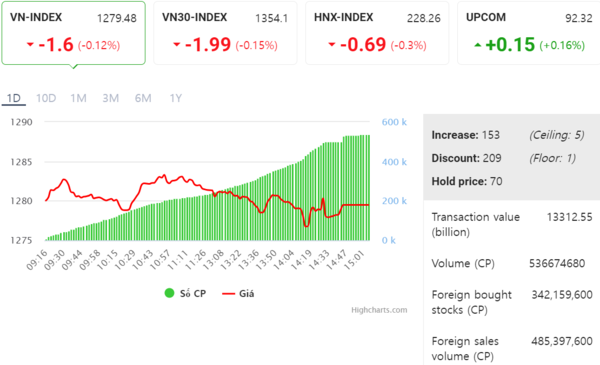Click the 15:01 time label on chart axis
This screenshot has width=600, height=365.
(354, 260)
